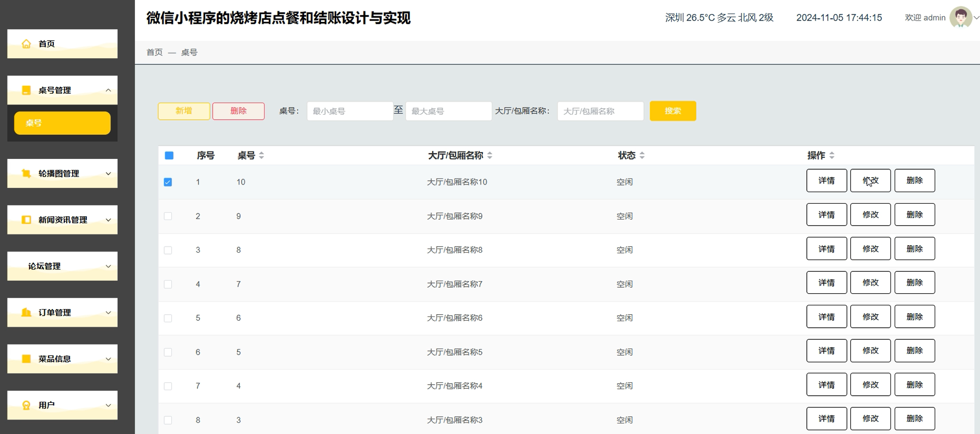The width and height of the screenshot is (980, 434).
Task: Click sort arrows beside 操作 header
Action: tap(832, 155)
